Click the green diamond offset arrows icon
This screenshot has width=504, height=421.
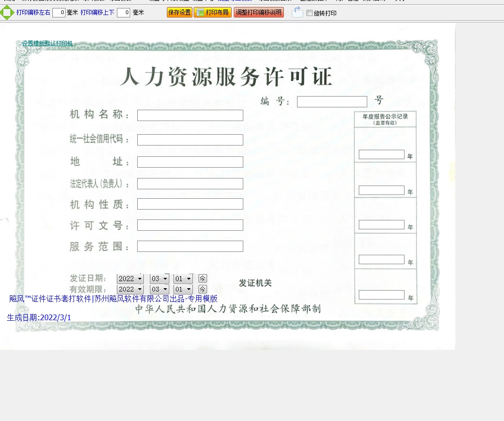pos(7,13)
